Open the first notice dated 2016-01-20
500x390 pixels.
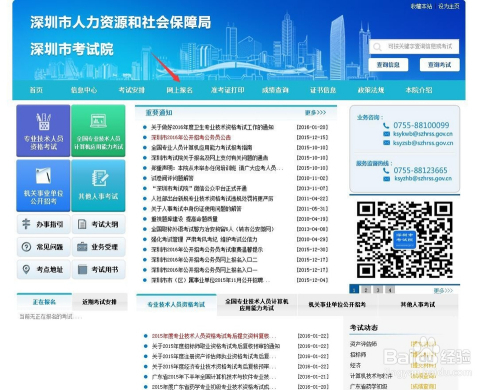212,127
